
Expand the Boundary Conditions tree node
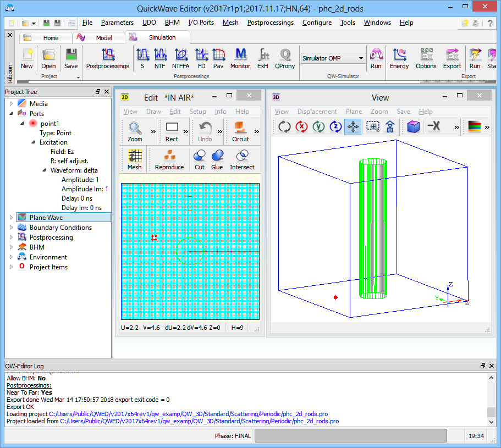coord(10,228)
